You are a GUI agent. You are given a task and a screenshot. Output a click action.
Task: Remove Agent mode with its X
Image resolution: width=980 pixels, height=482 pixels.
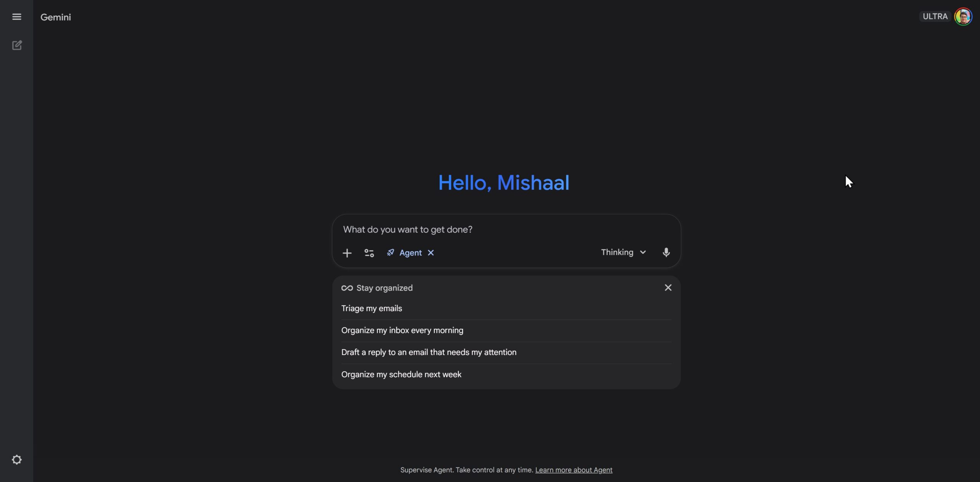tap(431, 253)
